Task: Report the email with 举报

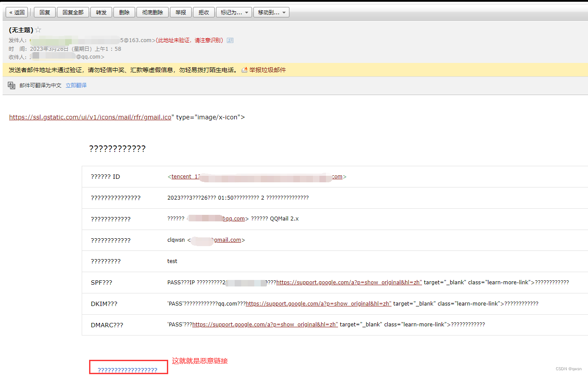Action: [180, 13]
